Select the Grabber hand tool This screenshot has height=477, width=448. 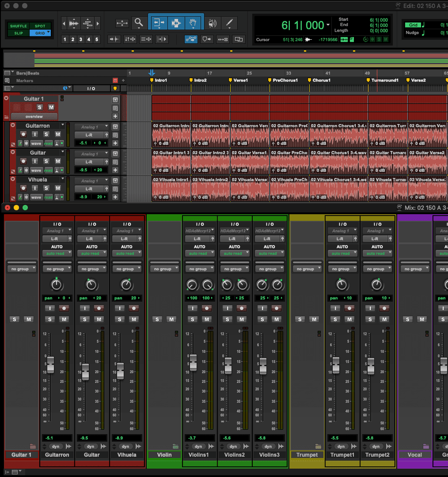pyautogui.click(x=193, y=22)
